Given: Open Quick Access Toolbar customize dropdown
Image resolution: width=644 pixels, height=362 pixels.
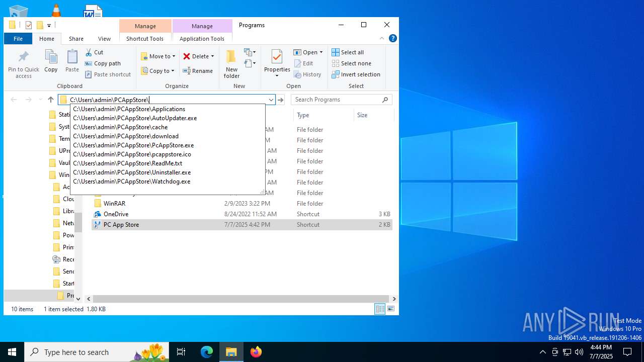Looking at the screenshot, I should 49,25.
